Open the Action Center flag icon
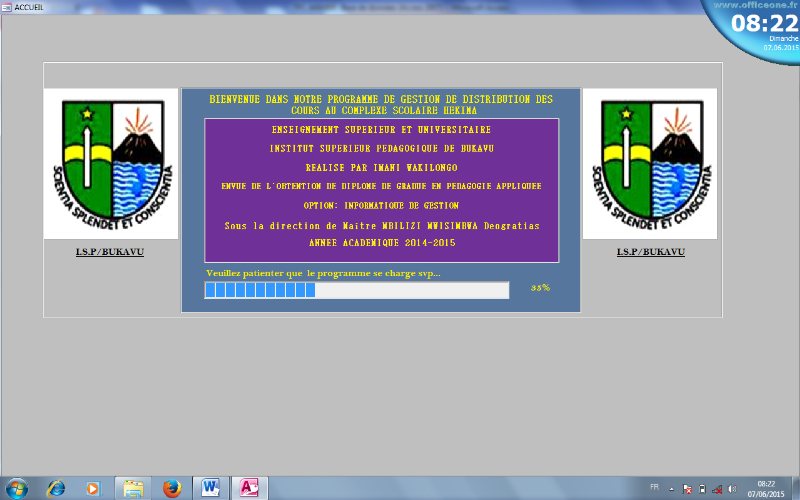Viewport: 800px width, 500px height. click(x=687, y=489)
